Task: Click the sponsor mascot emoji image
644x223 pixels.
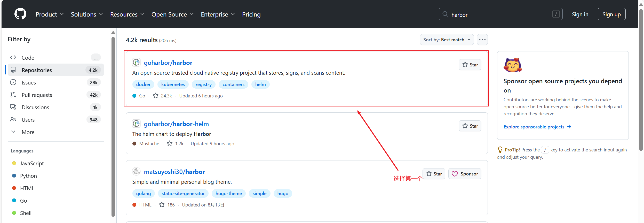Action: coord(513,65)
